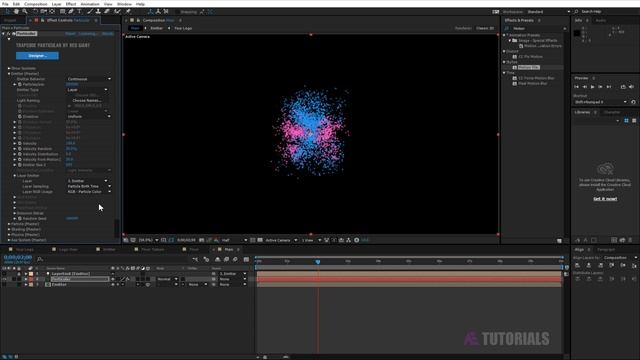
Task: Step to previous frame in Preview panel
Action: (x=584, y=87)
